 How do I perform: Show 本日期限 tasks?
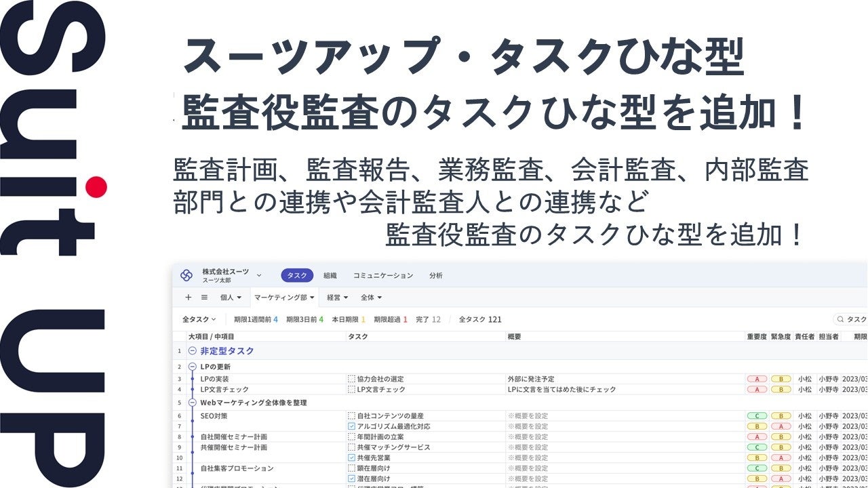(x=349, y=319)
